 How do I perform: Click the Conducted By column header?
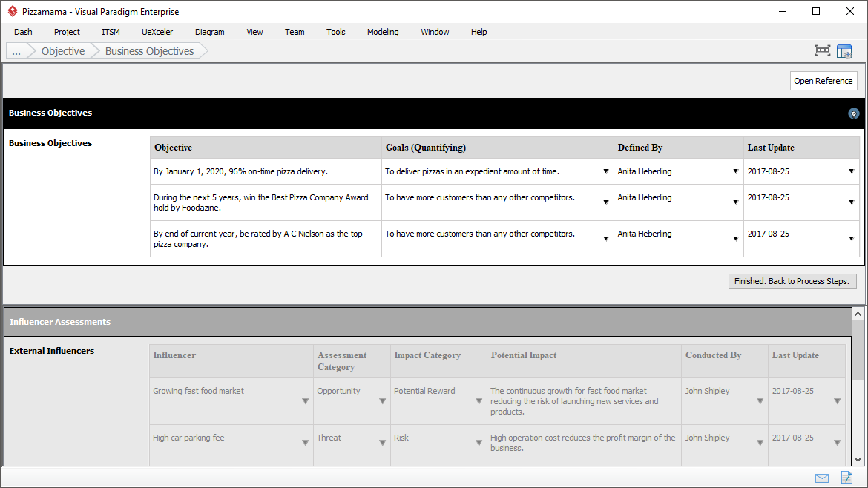pyautogui.click(x=725, y=360)
